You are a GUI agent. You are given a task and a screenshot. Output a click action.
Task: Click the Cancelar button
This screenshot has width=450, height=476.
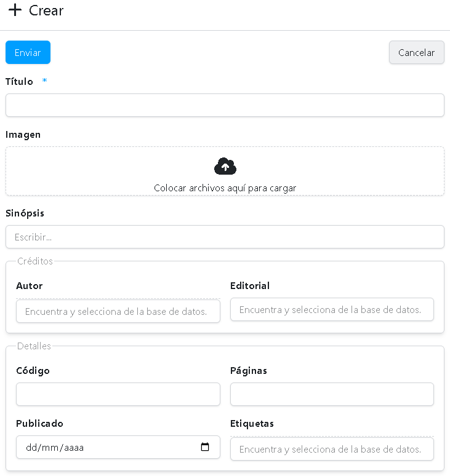pos(417,52)
